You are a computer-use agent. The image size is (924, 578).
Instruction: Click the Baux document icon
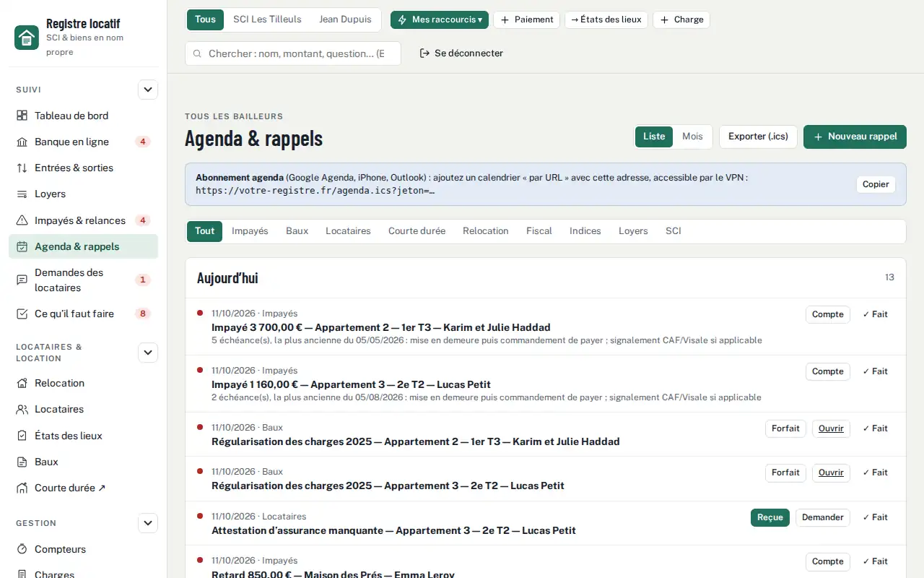click(22, 462)
